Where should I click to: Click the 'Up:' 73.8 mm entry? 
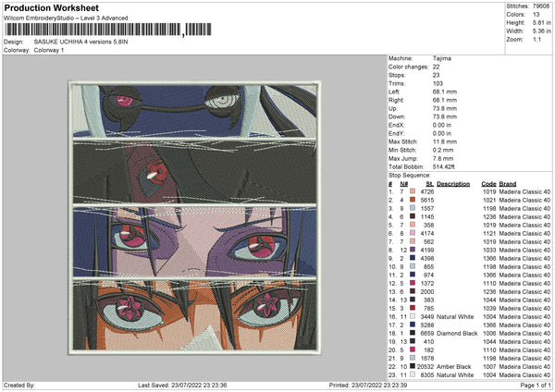[423, 108]
